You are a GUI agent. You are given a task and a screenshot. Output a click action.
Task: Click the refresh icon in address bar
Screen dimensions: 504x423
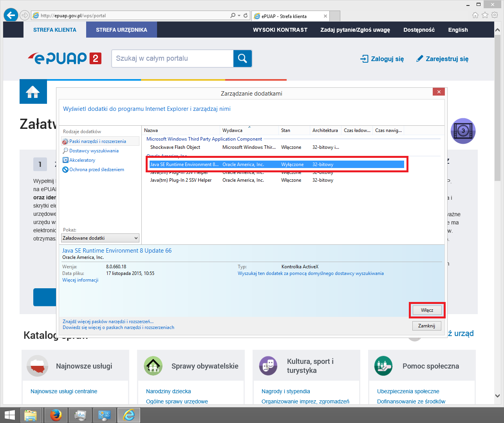tap(246, 16)
